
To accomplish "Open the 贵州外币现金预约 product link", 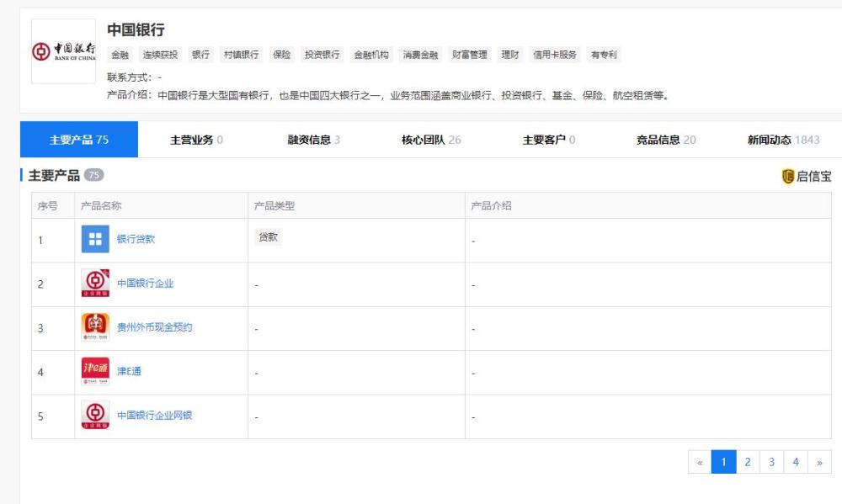I will pyautogui.click(x=155, y=326).
